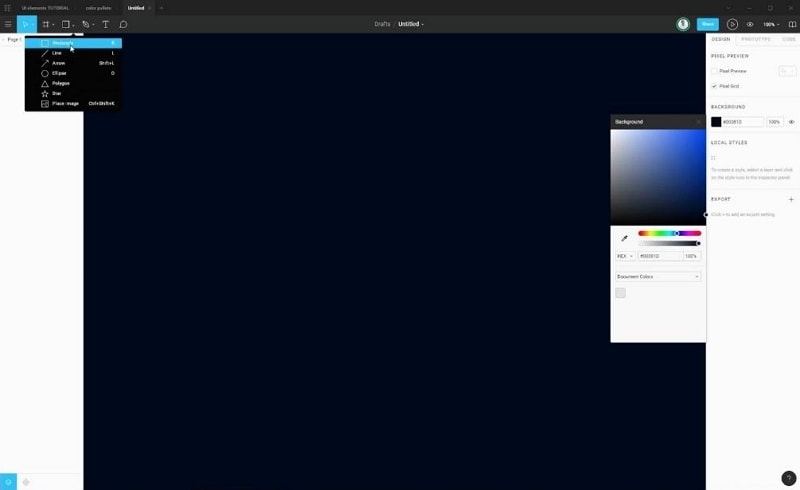Screen dimensions: 800x490
Task: Click the opacity slider in color picker
Action: pos(669,243)
